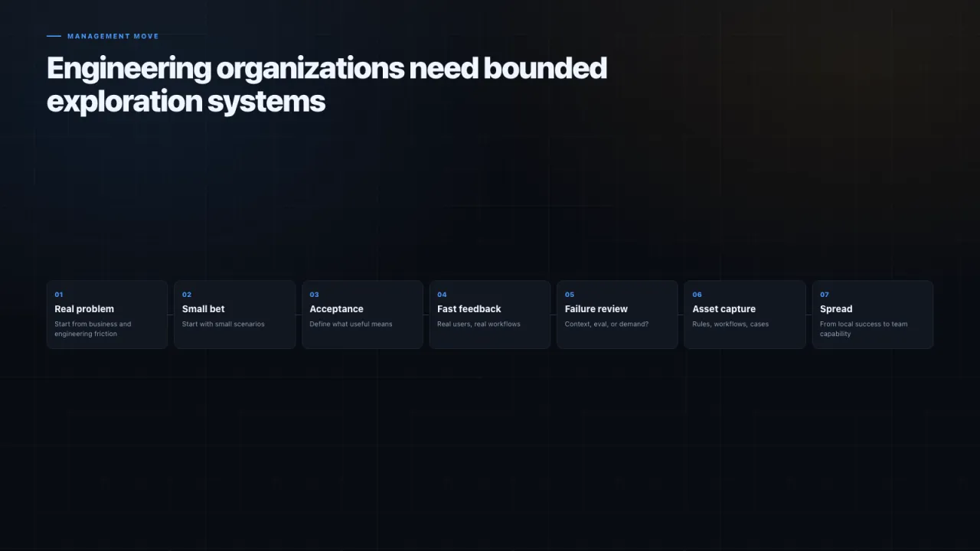Image resolution: width=980 pixels, height=551 pixels.
Task: Select the slide title about bounded exploration systems
Action: (327, 84)
